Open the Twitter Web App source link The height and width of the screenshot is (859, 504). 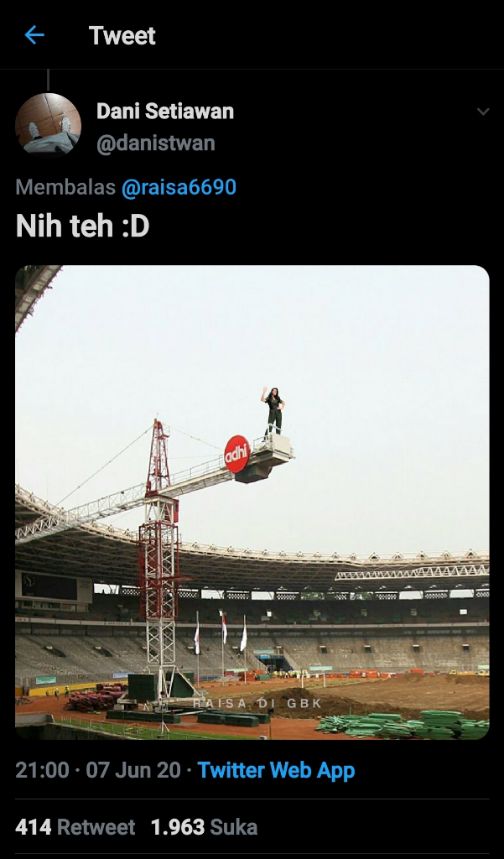276,770
